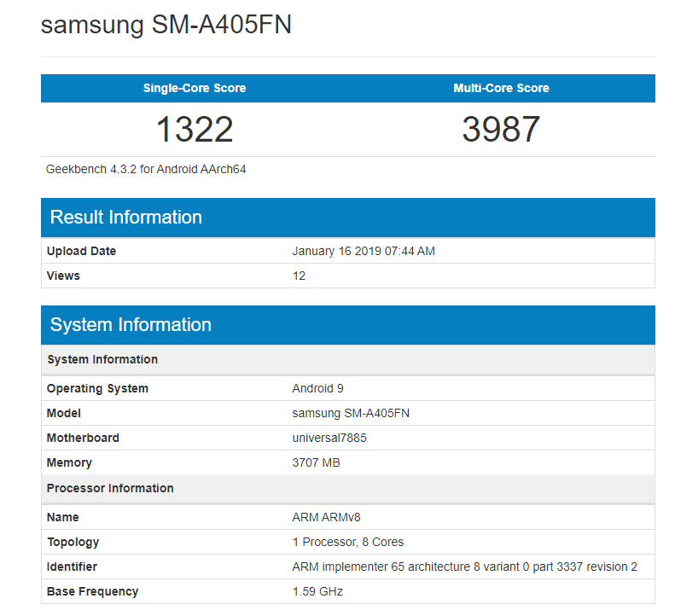Viewport: 675px width, 616px height.
Task: Click the Memory value 3707 MB
Action: point(316,462)
